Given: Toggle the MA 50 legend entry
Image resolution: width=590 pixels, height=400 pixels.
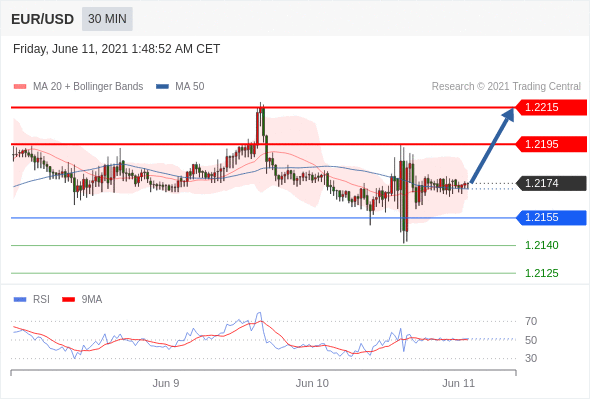Looking at the screenshot, I should point(180,87).
